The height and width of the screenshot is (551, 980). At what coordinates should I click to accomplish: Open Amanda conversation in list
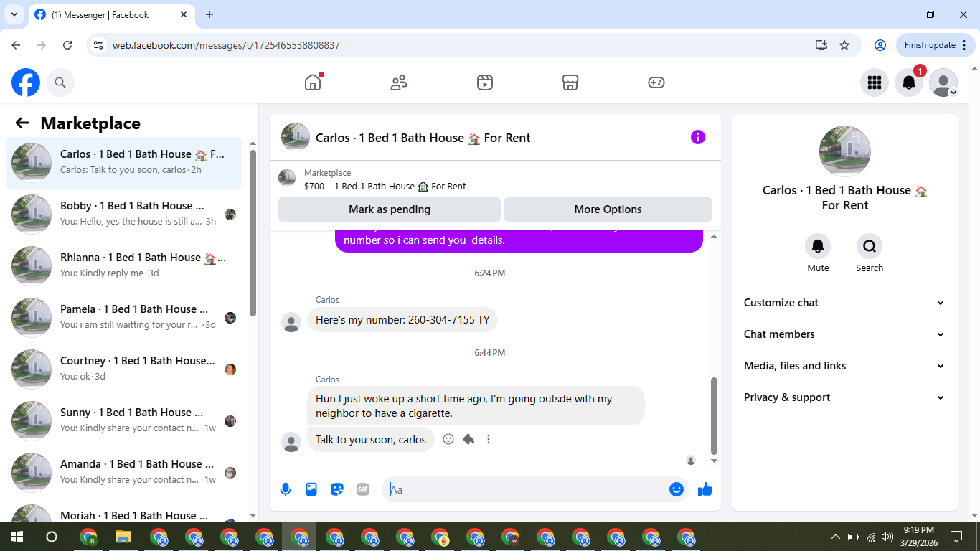pyautogui.click(x=124, y=473)
